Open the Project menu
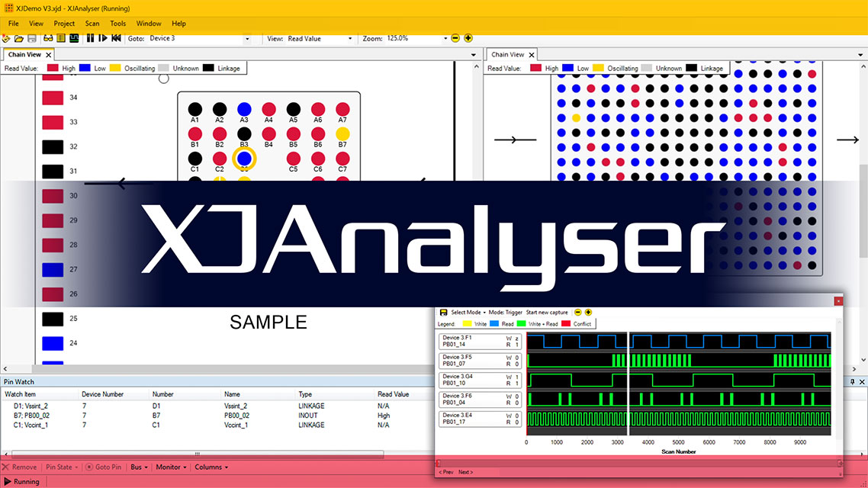The image size is (868, 488). tap(64, 24)
